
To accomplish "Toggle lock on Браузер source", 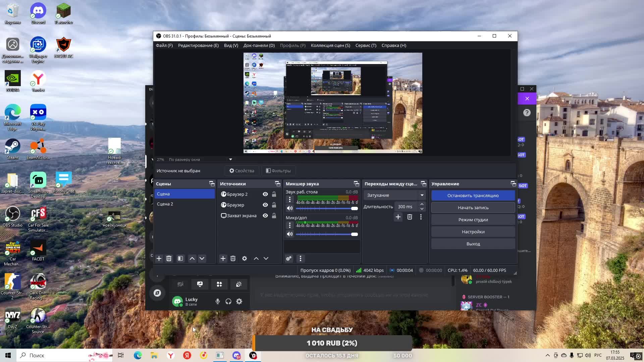I will click(x=274, y=205).
